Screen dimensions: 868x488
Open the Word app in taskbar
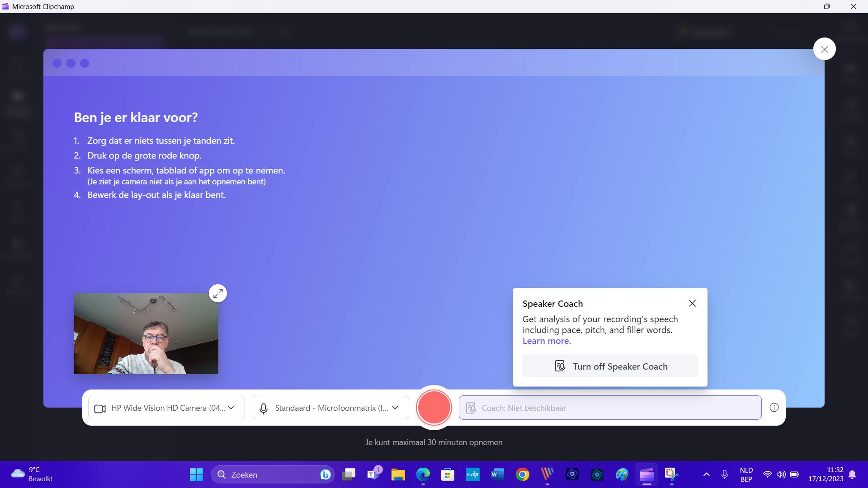tap(497, 474)
